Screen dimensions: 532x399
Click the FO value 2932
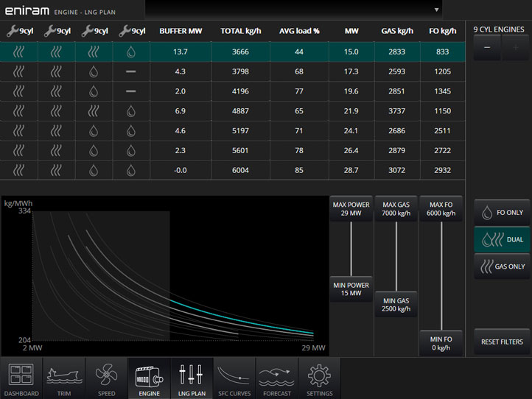coord(442,170)
